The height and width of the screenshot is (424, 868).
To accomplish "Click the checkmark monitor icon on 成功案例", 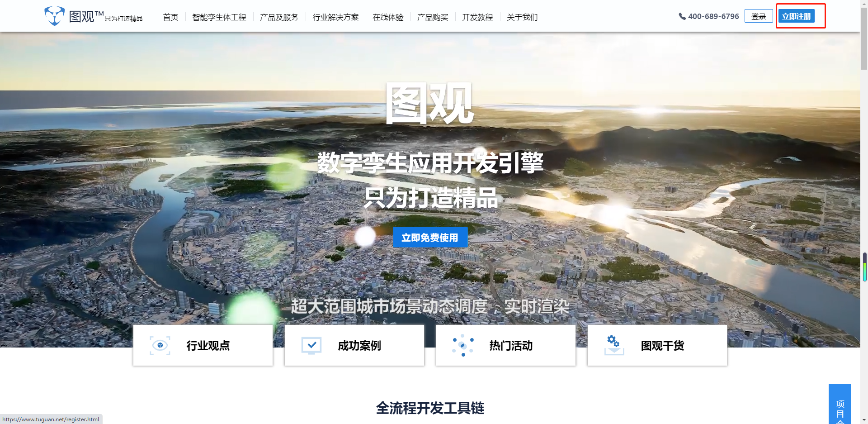I will [311, 346].
